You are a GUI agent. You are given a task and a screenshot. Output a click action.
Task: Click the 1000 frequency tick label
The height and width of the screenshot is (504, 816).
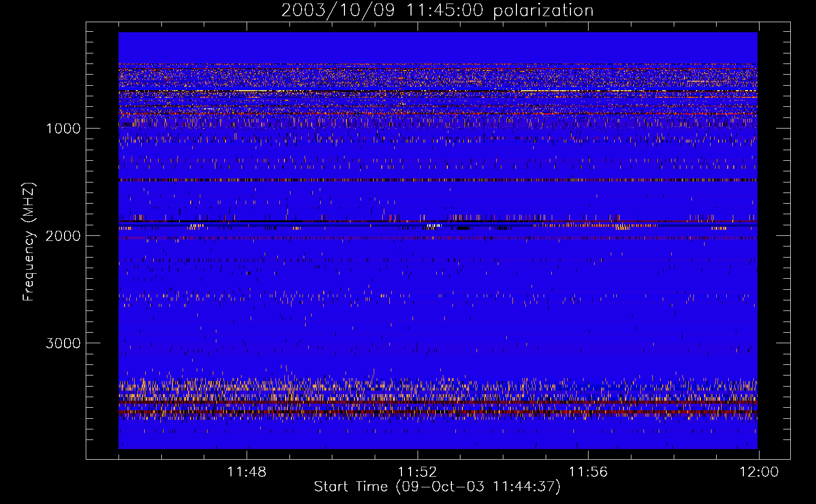click(63, 129)
